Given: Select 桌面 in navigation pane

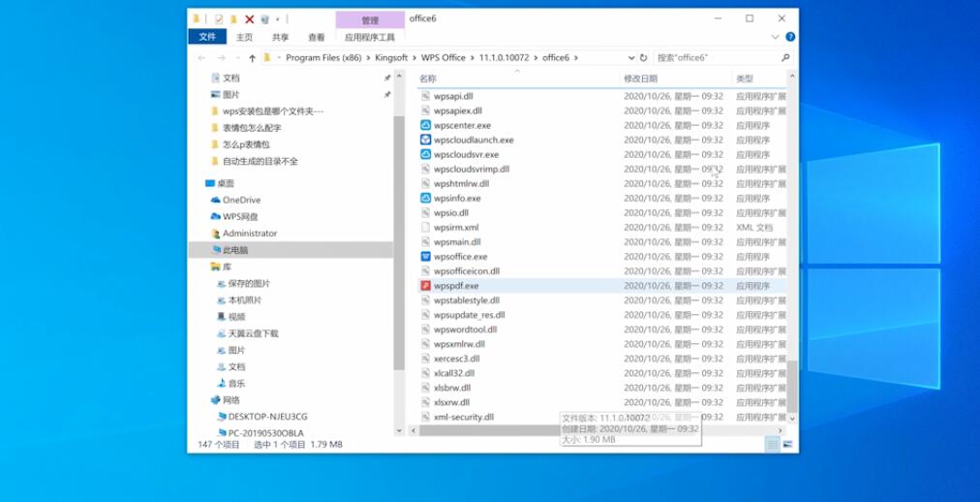Looking at the screenshot, I should [x=225, y=184].
